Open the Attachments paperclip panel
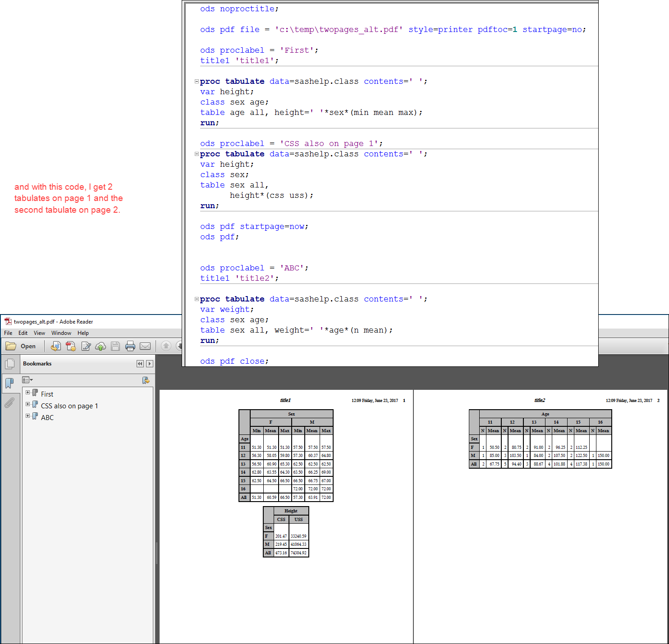This screenshot has width=669, height=644. point(9,402)
